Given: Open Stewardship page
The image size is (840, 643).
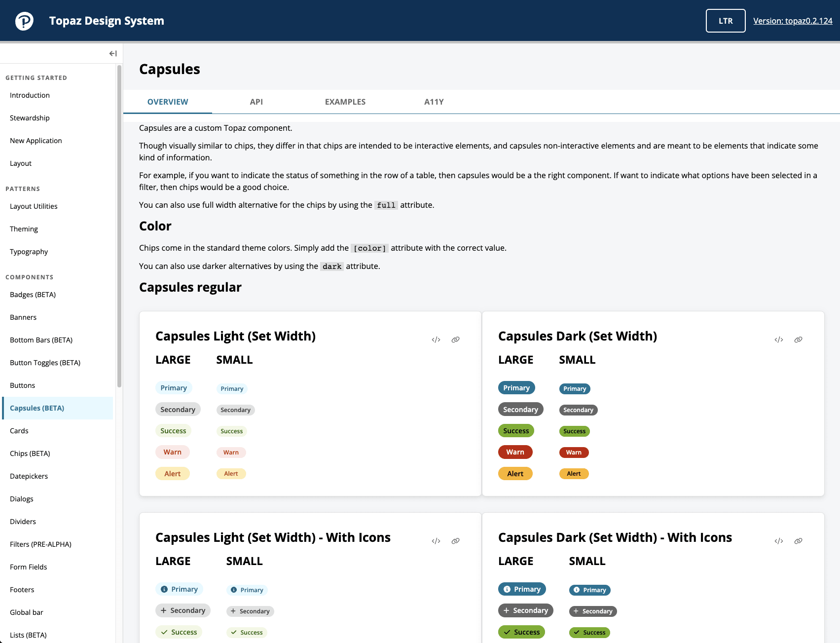Looking at the screenshot, I should (58, 118).
